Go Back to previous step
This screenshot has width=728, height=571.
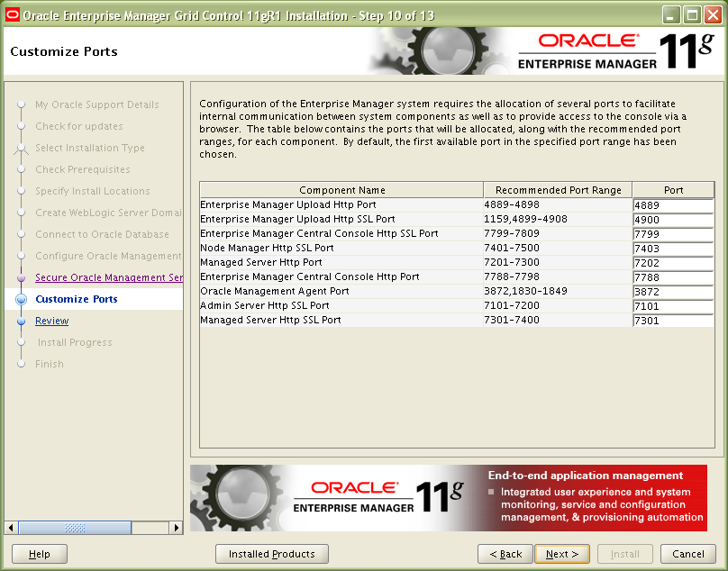[505, 554]
